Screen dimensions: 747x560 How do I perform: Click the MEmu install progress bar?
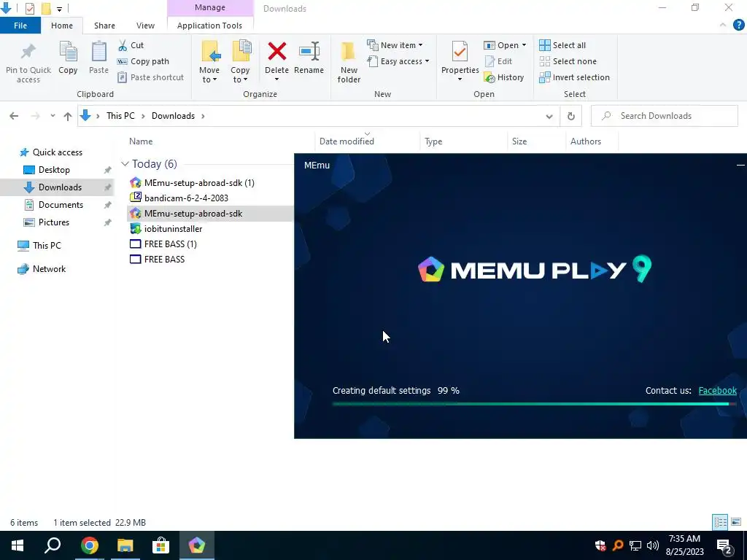535,404
